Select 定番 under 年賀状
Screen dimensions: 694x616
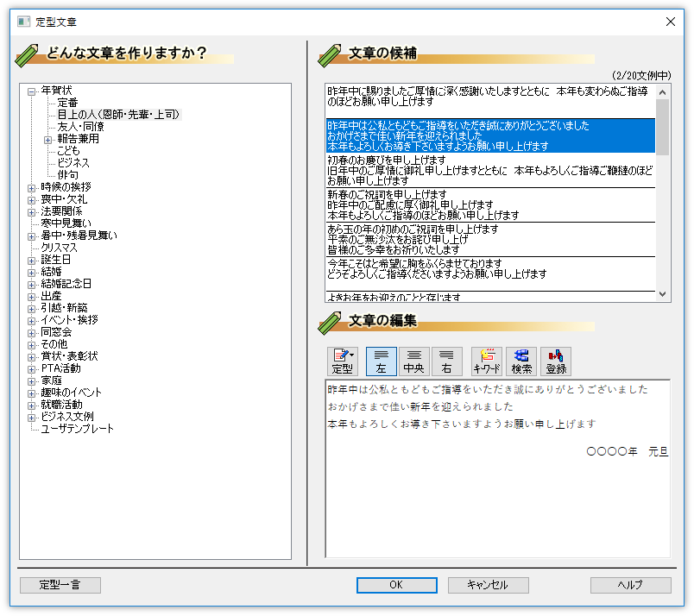click(67, 103)
